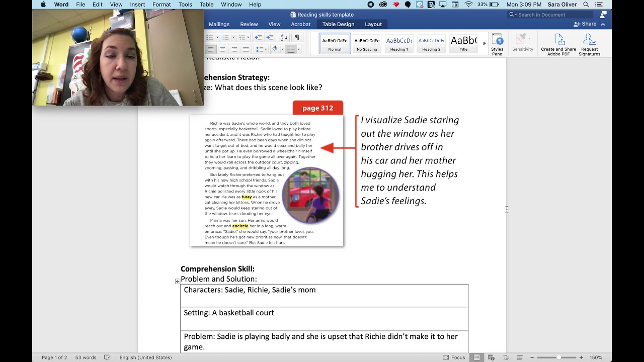644x362 pixels.
Task: Apply shading with paint bucket icon
Action: point(275,49)
